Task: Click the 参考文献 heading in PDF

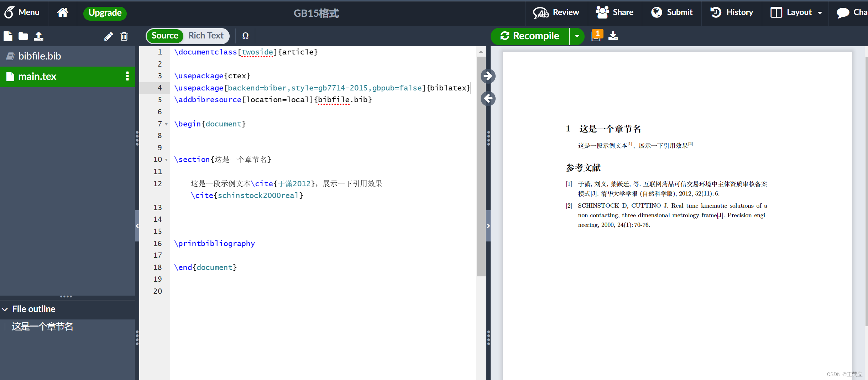Action: [x=584, y=167]
